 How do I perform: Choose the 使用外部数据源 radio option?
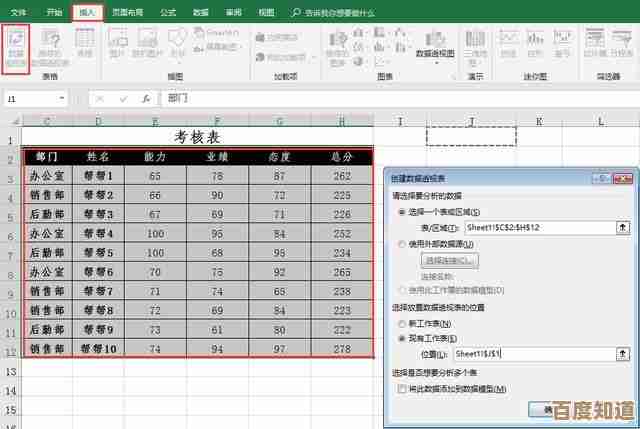pyautogui.click(x=402, y=244)
